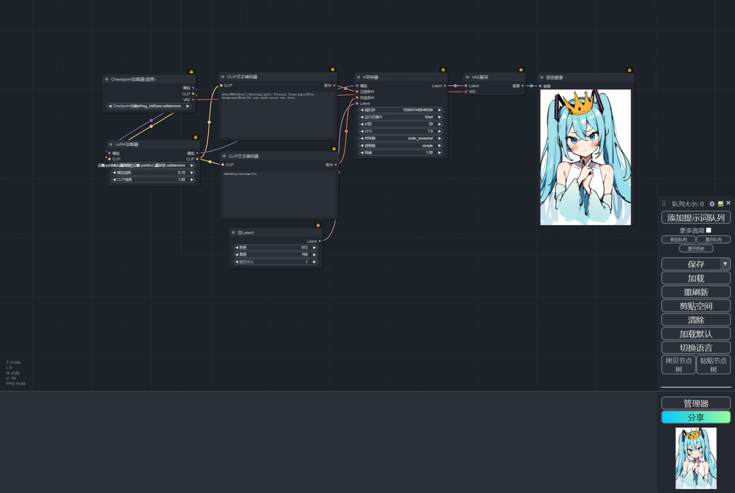
Task: Click negative prompt text field in lower encoder
Action: coord(279,194)
